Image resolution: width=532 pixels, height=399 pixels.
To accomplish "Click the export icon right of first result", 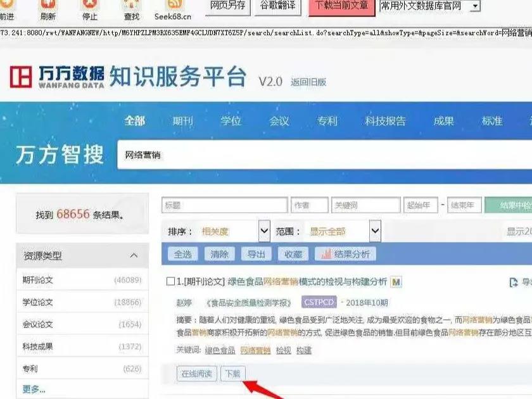I will 514,282.
